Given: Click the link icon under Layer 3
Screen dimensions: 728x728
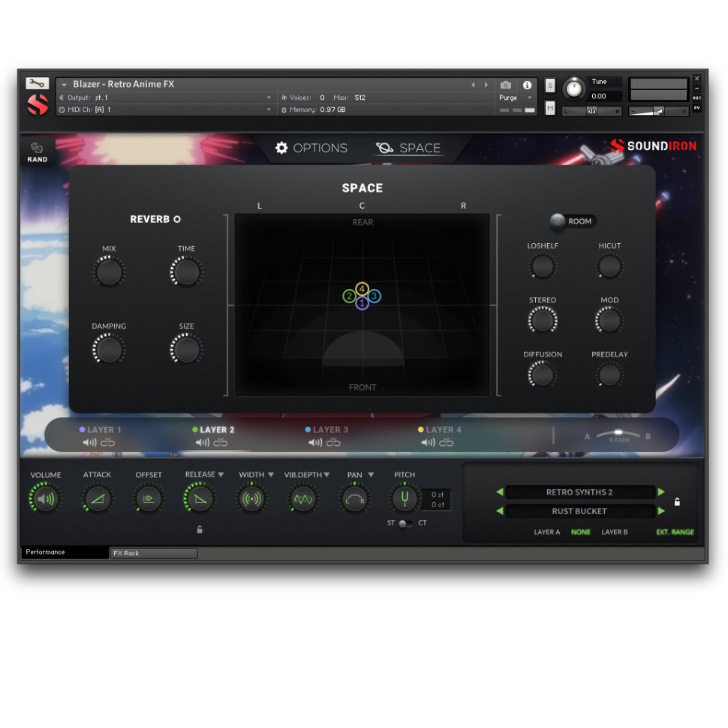Looking at the screenshot, I should point(333,443).
